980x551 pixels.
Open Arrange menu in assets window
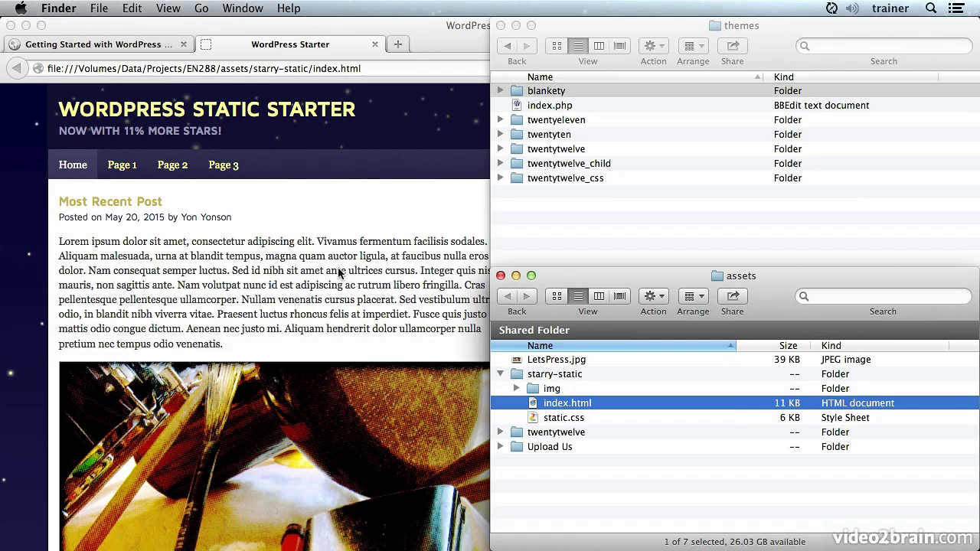[693, 296]
